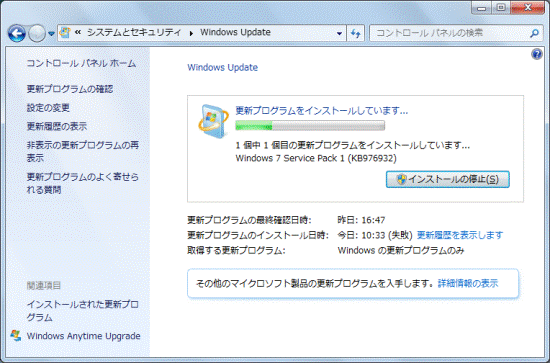Click the text Windows の更新プログラムのみ
The image size is (550, 363).
[x=401, y=250]
